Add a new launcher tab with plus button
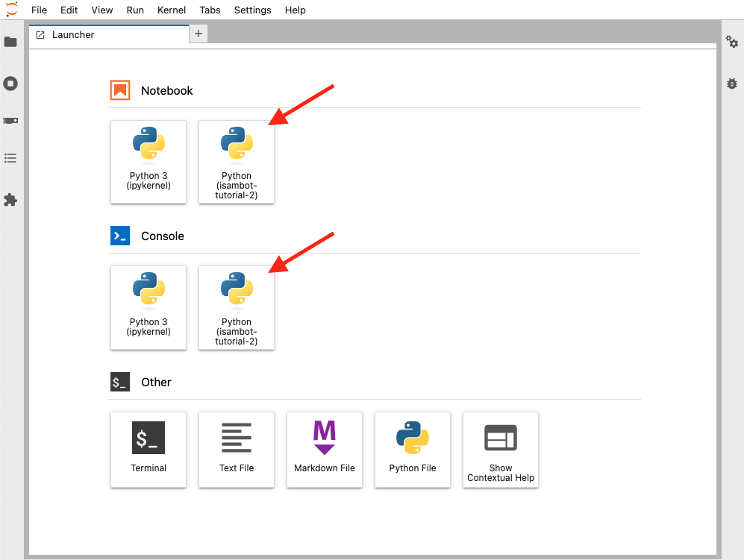The image size is (744, 560). coord(198,34)
